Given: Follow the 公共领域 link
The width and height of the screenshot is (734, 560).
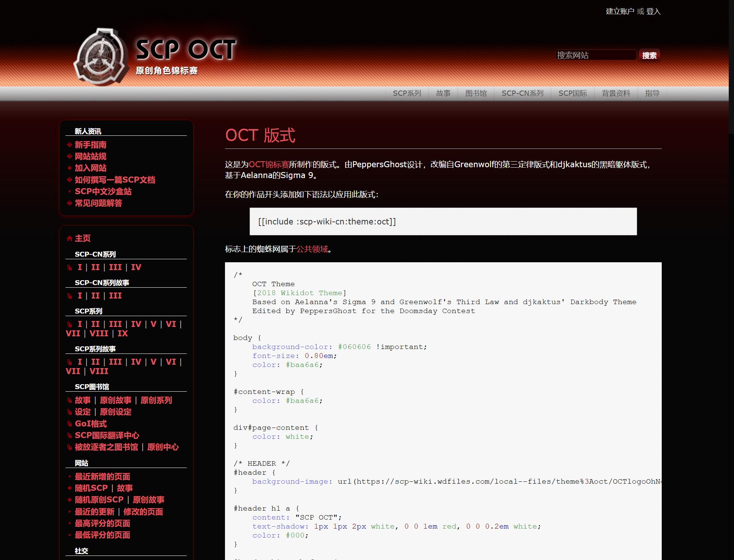Looking at the screenshot, I should (312, 249).
